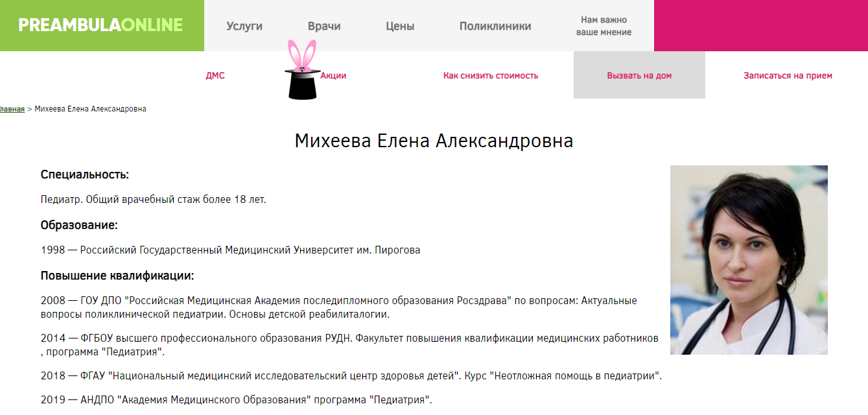Click the 2008 ГОУ ДПО qualification entry
Image resolution: width=868 pixels, height=415 pixels.
[339, 307]
